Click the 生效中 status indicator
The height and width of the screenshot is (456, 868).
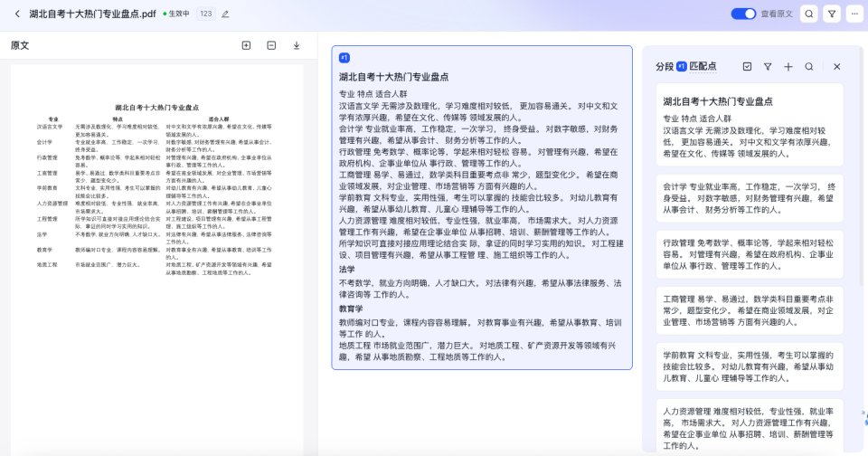(x=175, y=14)
